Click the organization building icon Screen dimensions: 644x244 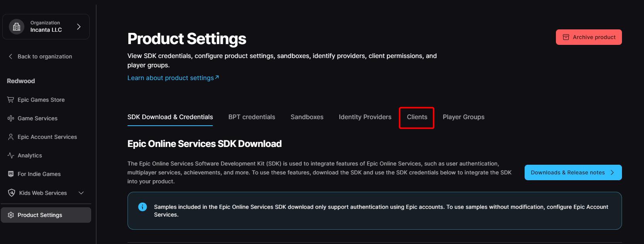[17, 27]
